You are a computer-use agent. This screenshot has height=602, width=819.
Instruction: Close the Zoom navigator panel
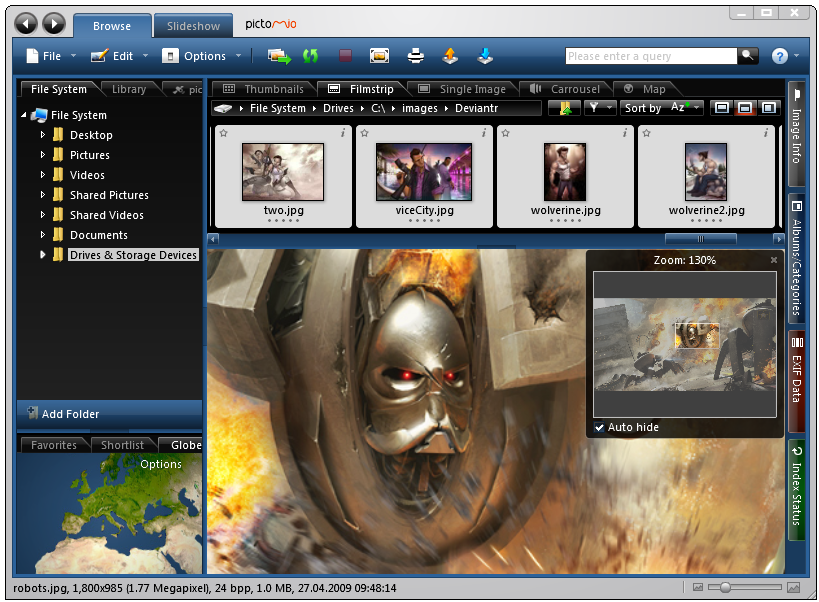pyautogui.click(x=774, y=260)
